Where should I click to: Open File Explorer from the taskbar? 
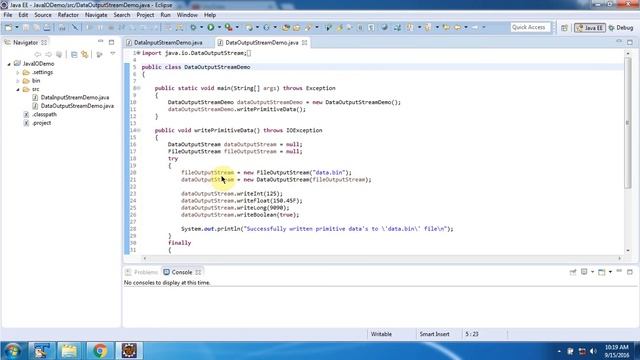69,351
